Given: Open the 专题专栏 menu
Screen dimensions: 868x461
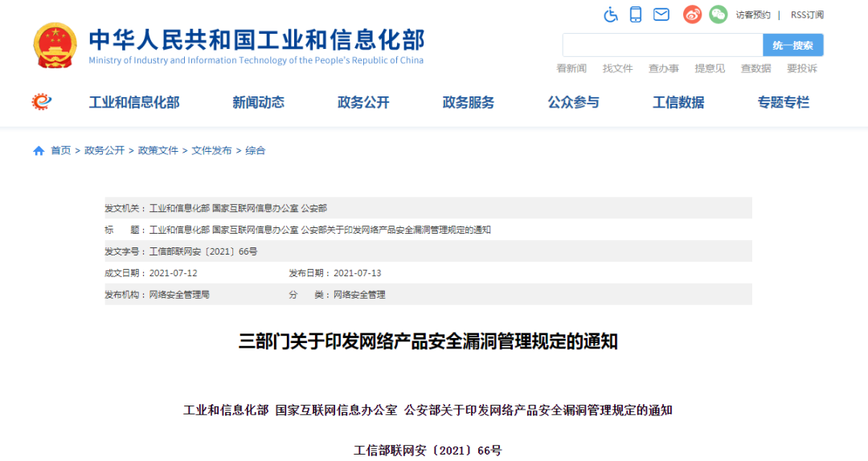Looking at the screenshot, I should click(783, 103).
